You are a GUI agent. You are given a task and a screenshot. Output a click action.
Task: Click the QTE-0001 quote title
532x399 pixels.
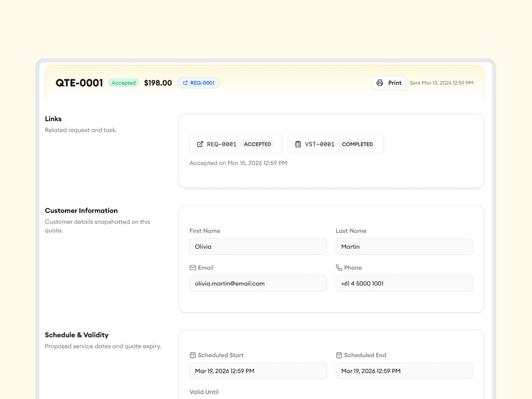79,83
